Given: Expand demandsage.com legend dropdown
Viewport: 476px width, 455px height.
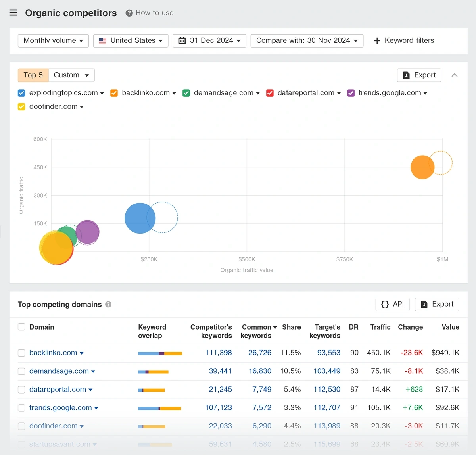Looking at the screenshot, I should pyautogui.click(x=258, y=93).
